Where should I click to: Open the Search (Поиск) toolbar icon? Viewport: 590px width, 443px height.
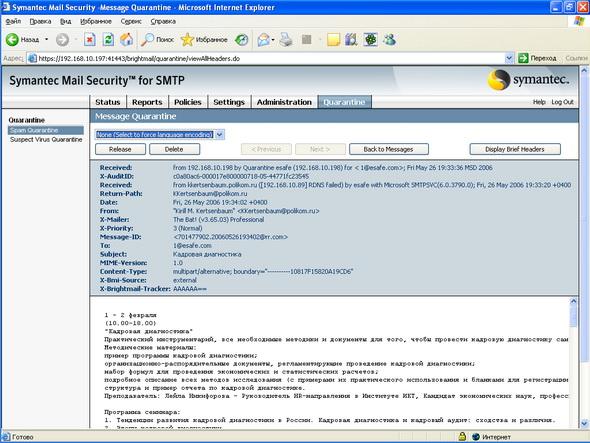(147, 40)
